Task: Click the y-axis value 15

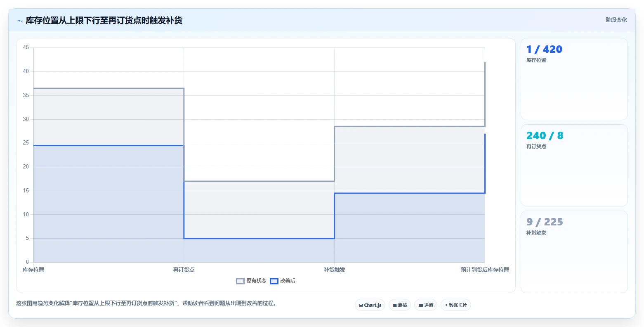Action: point(26,191)
